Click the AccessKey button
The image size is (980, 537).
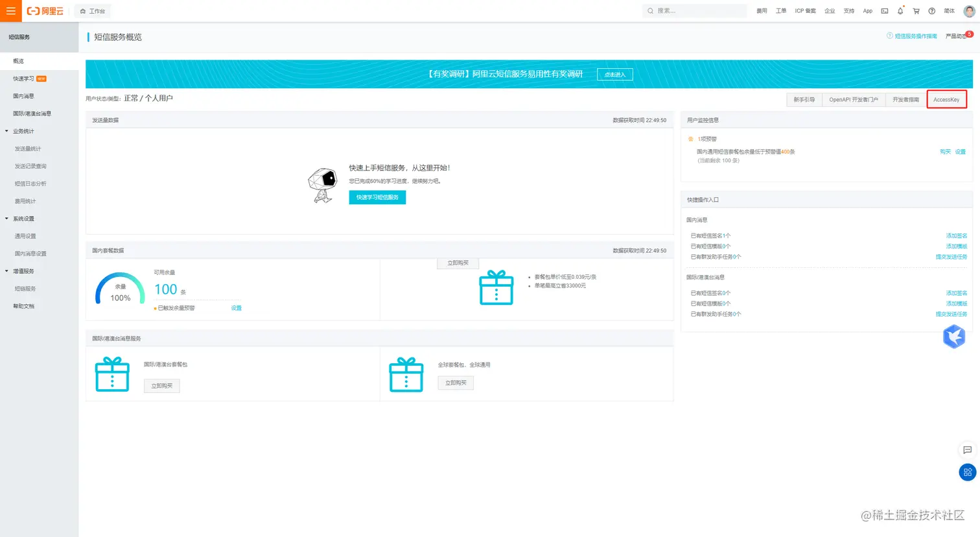point(946,100)
